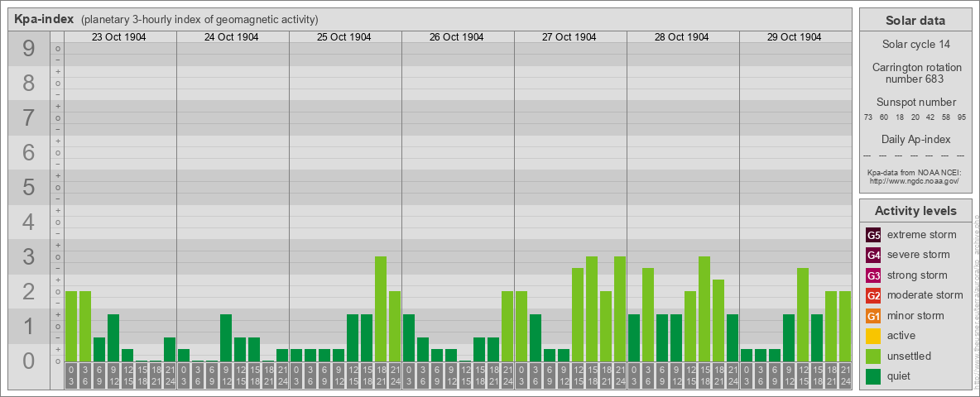Click the Solar cycle 14 text

tap(915, 45)
